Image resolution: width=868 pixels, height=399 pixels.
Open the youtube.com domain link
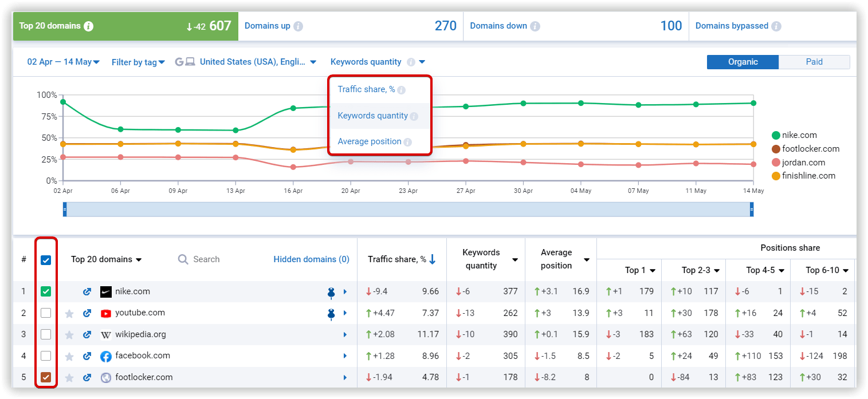tap(140, 313)
